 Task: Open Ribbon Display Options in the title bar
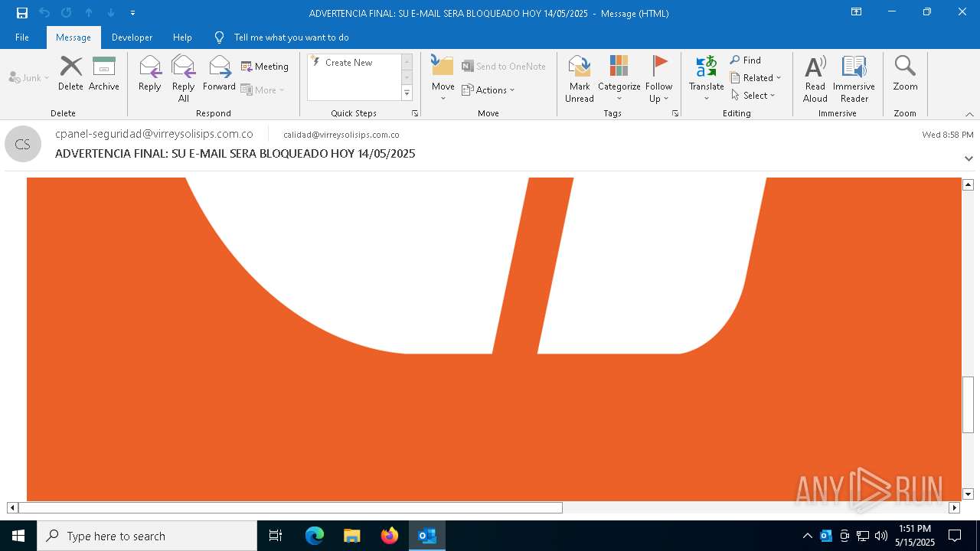[x=856, y=12]
